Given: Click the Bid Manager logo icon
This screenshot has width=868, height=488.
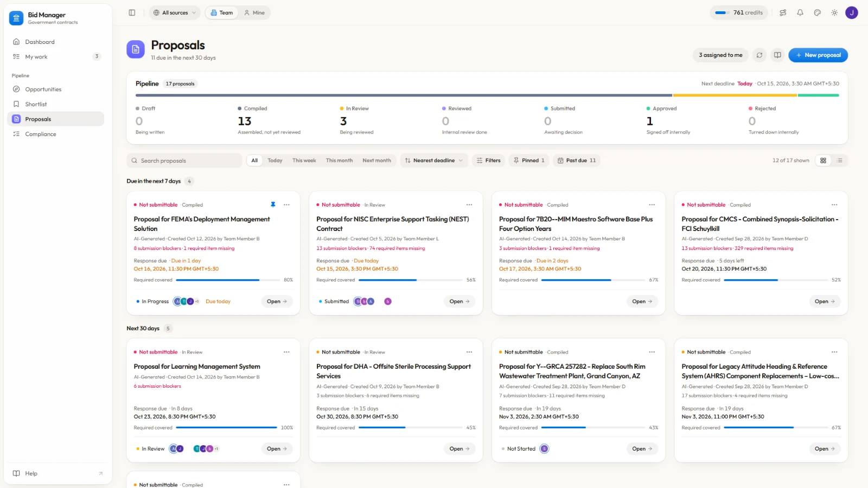Looking at the screenshot, I should click(x=16, y=18).
